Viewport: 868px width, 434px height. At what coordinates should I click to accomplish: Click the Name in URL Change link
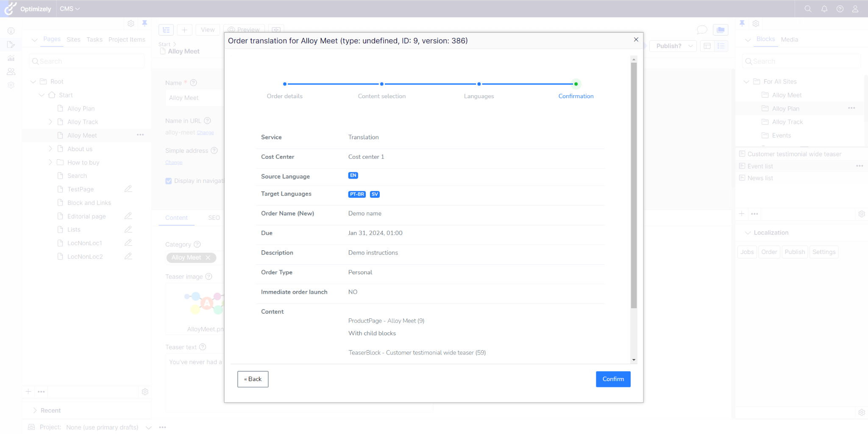[205, 133]
